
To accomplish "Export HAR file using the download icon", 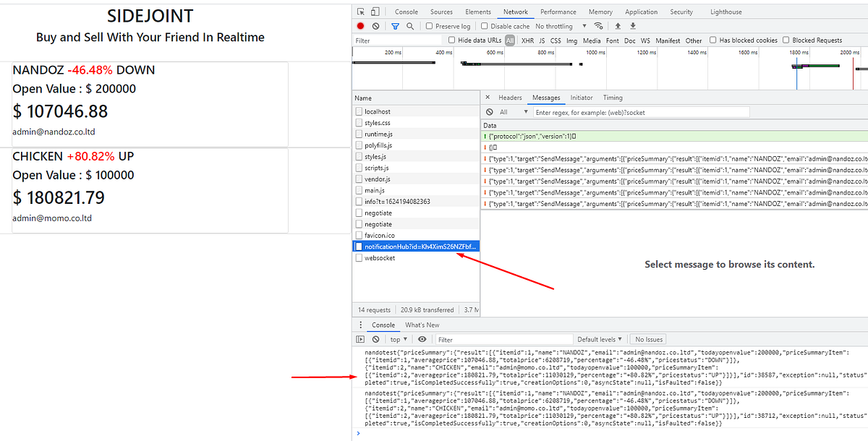I will [x=633, y=25].
